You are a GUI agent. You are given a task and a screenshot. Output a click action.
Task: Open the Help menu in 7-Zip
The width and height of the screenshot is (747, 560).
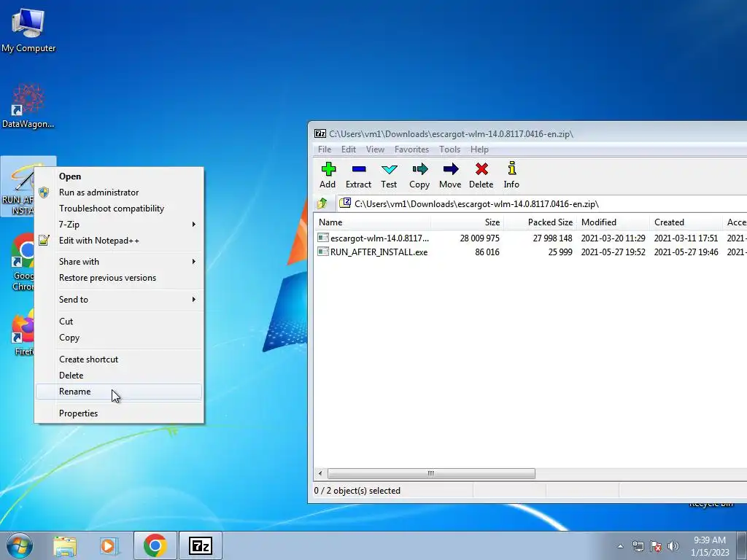[479, 149]
